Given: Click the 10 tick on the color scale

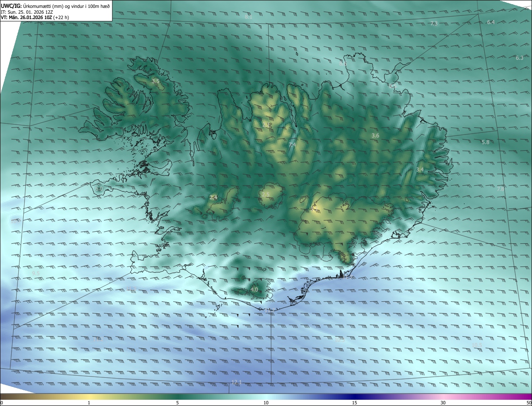Looking at the screenshot, I should 266,403.
